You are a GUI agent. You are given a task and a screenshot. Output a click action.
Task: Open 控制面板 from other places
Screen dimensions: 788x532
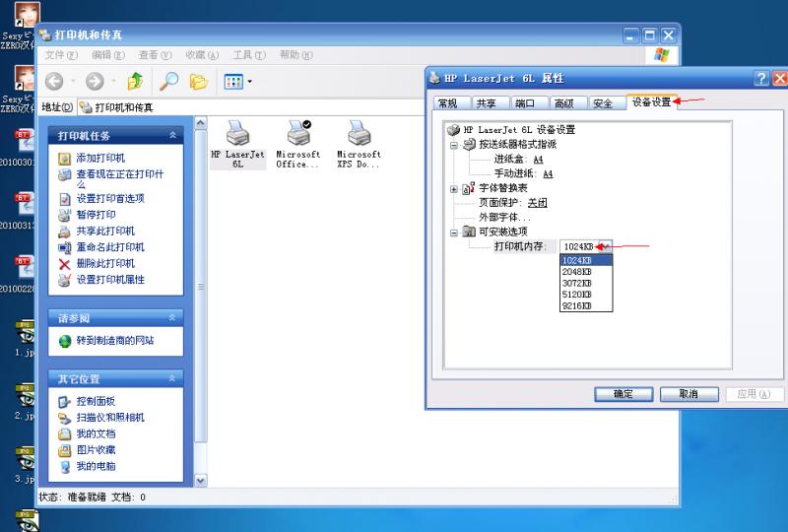pos(96,401)
